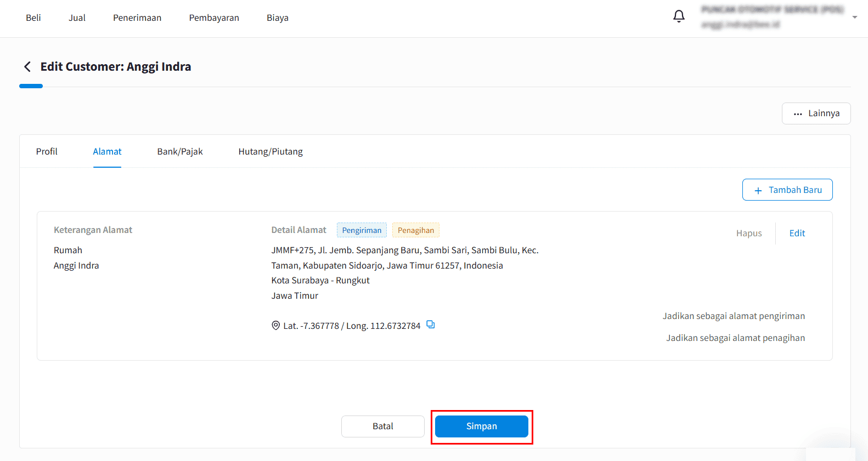Click the Lat/Long coordinates text
The image size is (868, 461).
(352, 326)
